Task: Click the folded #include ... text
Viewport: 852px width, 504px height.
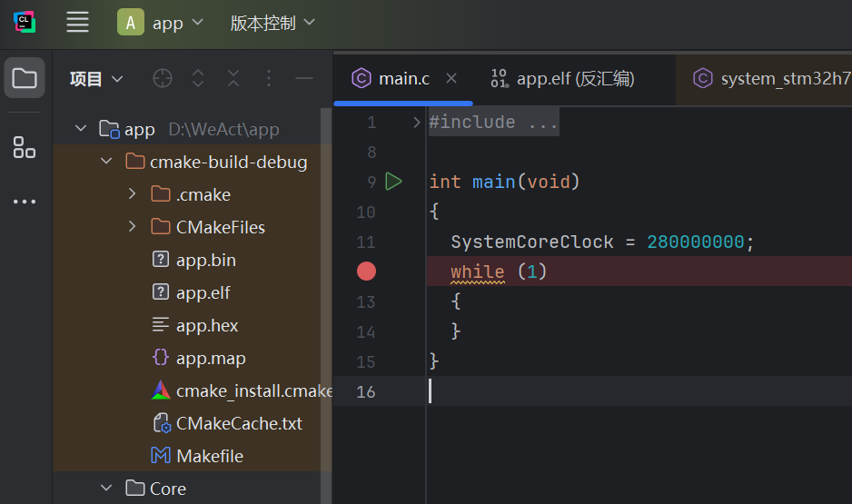Action: 493,122
